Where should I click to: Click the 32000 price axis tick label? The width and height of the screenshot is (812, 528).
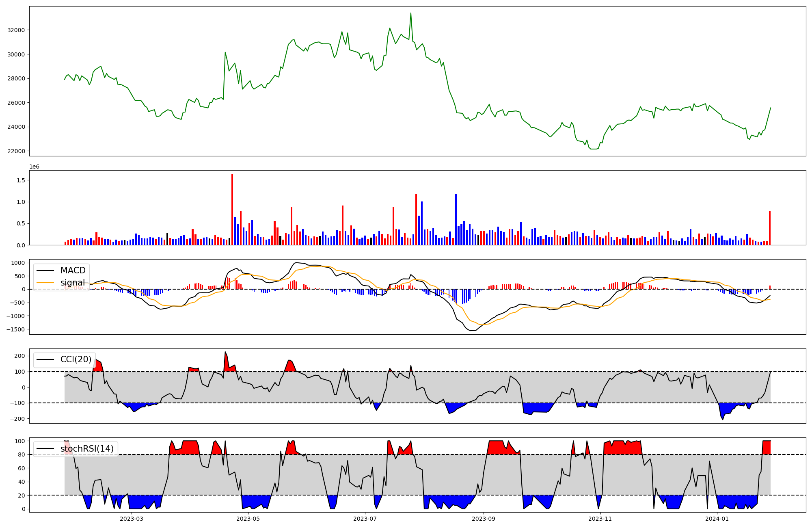tap(16, 30)
